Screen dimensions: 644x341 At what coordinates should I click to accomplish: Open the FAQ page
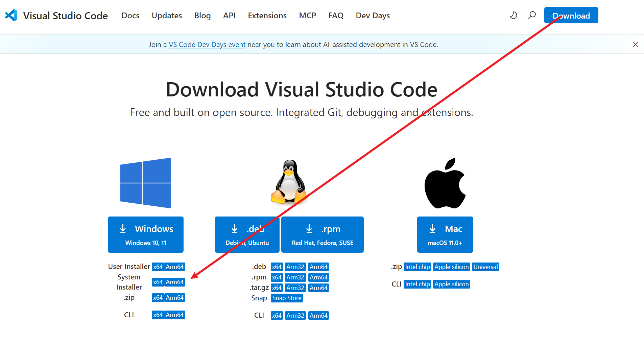(x=336, y=16)
